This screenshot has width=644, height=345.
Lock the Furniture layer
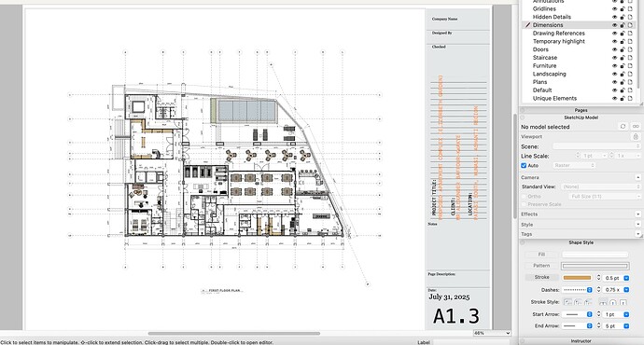[x=623, y=66]
